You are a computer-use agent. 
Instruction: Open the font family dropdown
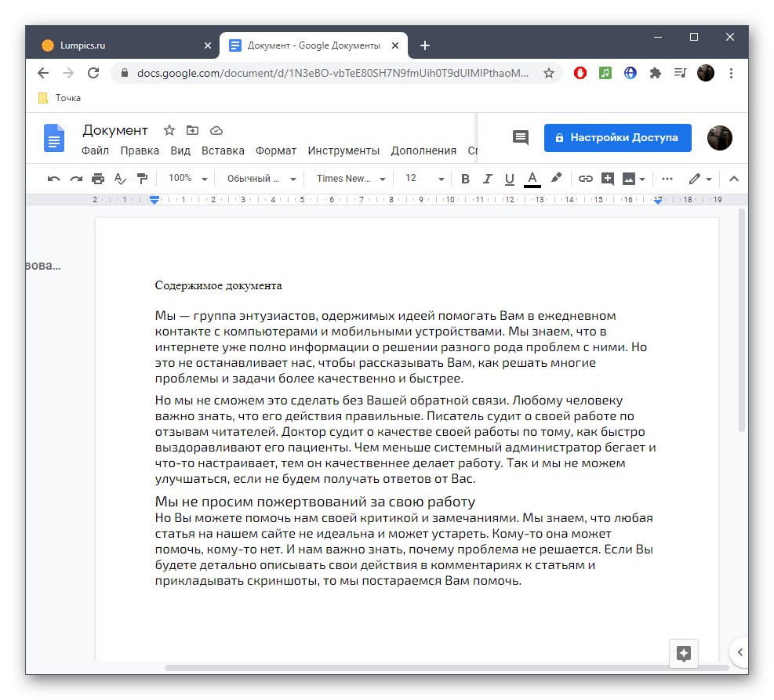tap(350, 178)
